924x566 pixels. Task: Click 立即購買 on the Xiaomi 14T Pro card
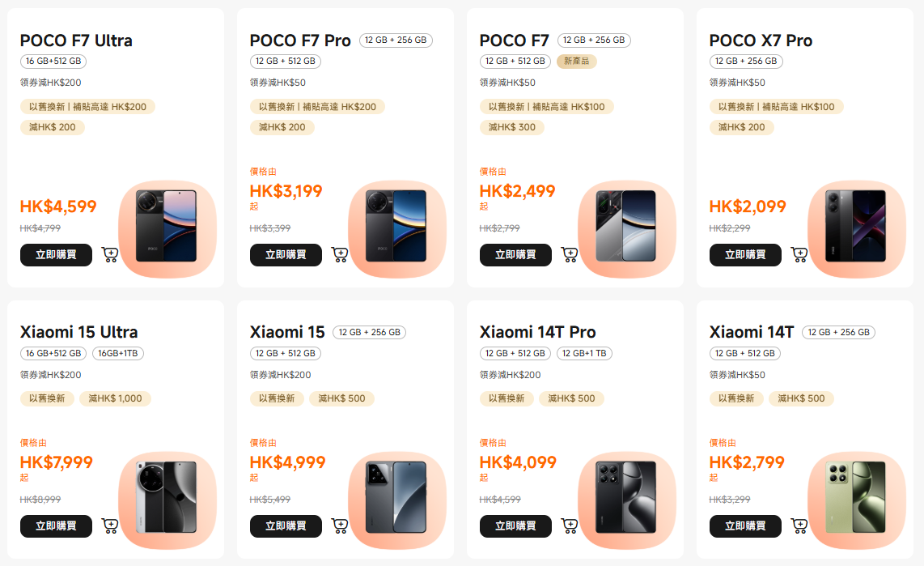[515, 526]
